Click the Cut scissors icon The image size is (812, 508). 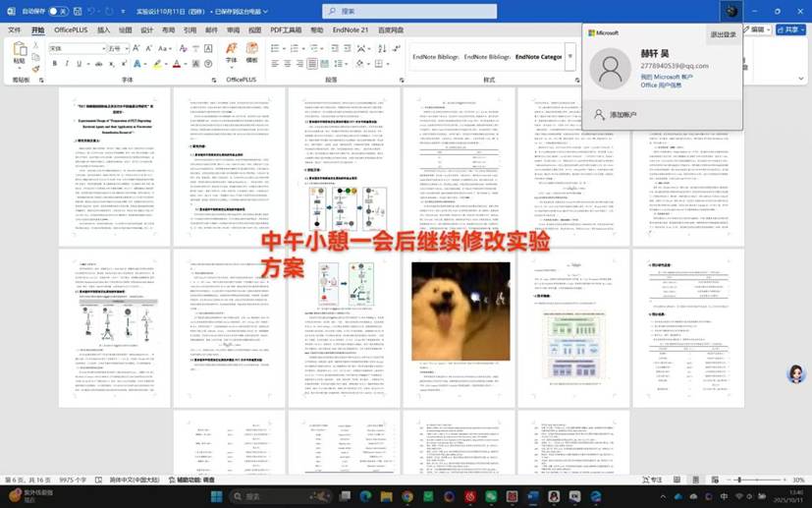click(x=35, y=45)
